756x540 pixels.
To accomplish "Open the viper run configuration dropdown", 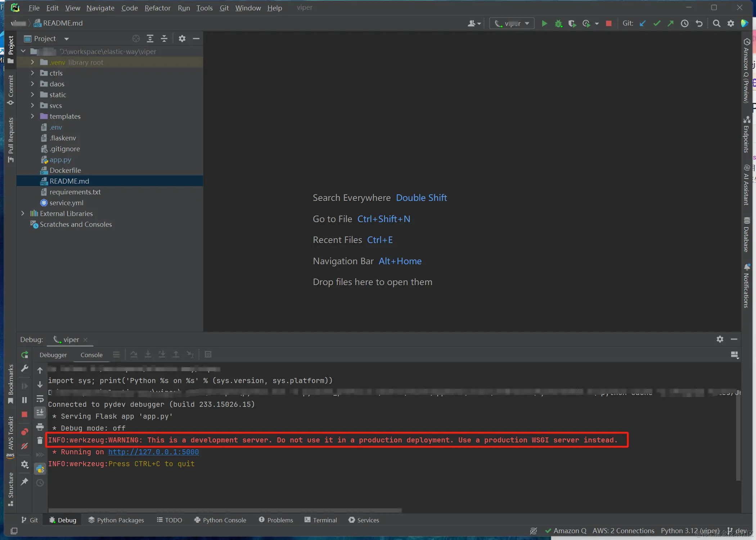I will (512, 23).
